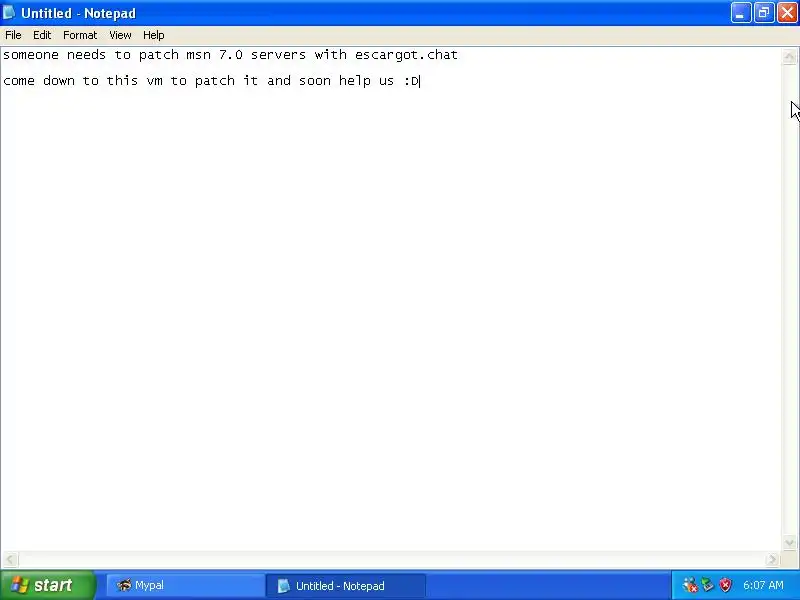Click the word 'servers' in the first line
Viewport: 800px width, 600px height.
pos(278,55)
